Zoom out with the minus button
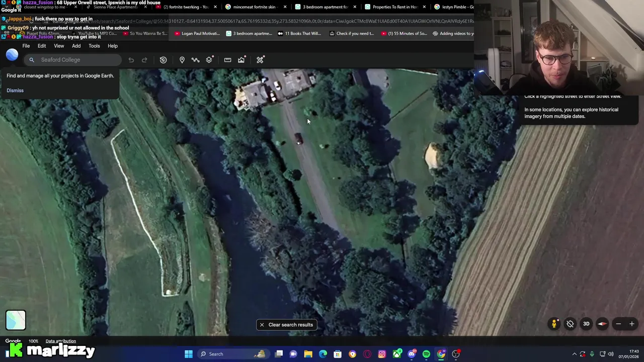The height and width of the screenshot is (362, 644). tap(618, 324)
